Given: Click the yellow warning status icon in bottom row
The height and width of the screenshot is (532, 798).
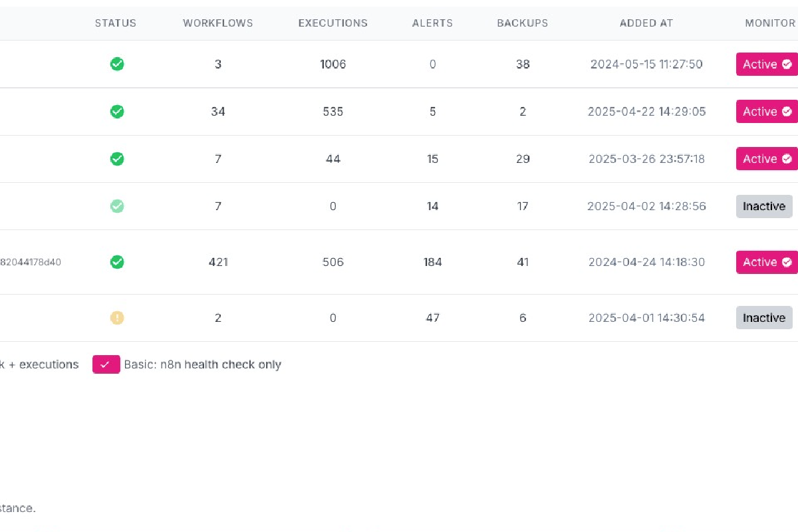Looking at the screenshot, I should [117, 318].
